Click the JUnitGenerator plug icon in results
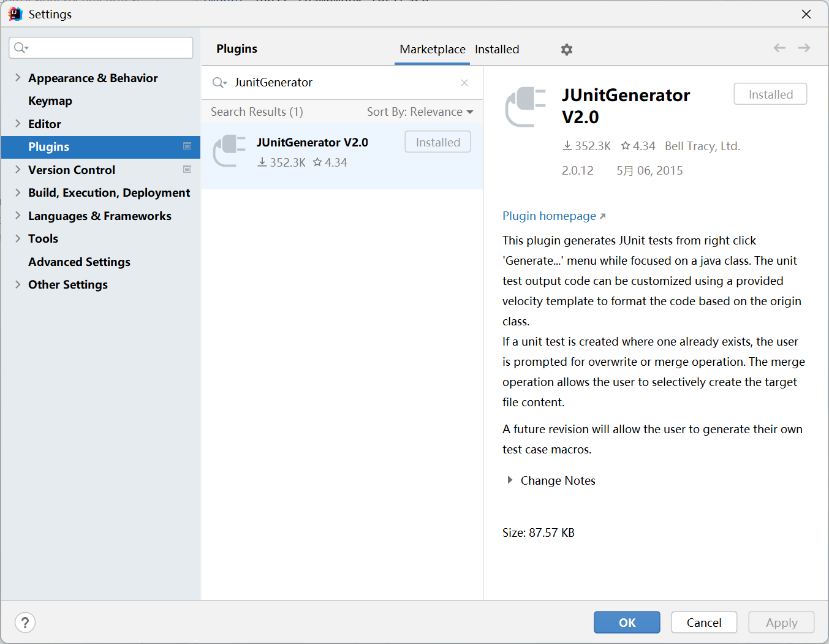Screen dimensions: 829x644 (229, 151)
